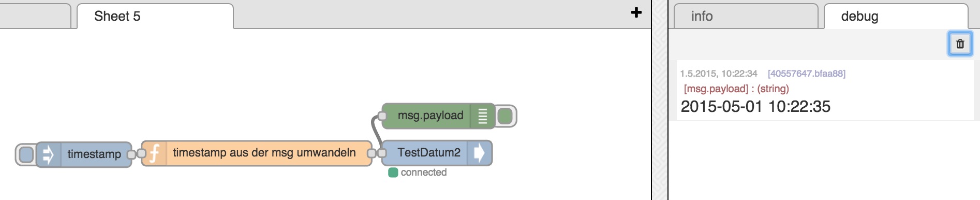The image size is (980, 200).
Task: Click the debug message node ID link 40557647.bfaa88
Action: click(807, 74)
